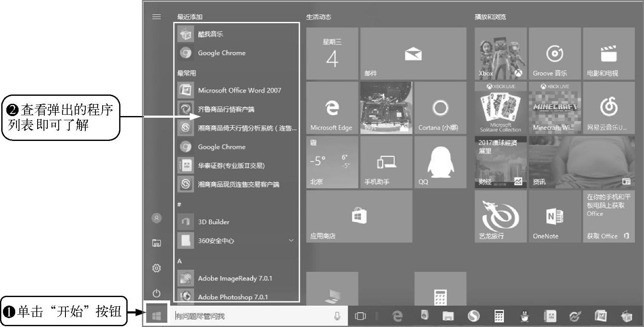644x327 pixels.
Task: Open File Explorer from Start sidebar
Action: [157, 243]
